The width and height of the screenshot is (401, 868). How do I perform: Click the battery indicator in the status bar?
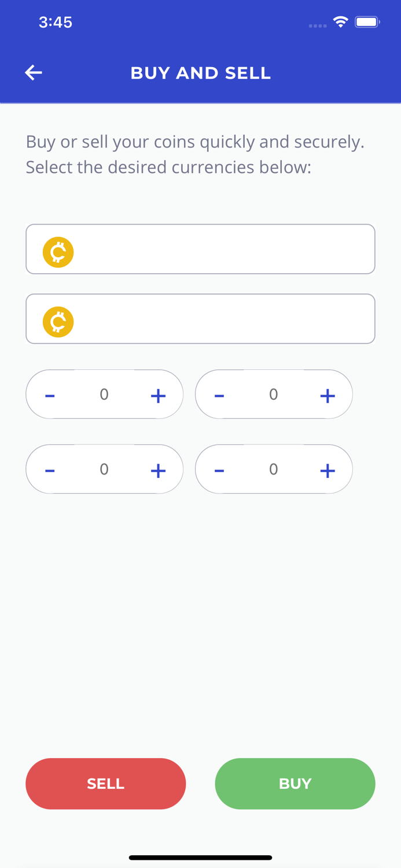tap(366, 21)
